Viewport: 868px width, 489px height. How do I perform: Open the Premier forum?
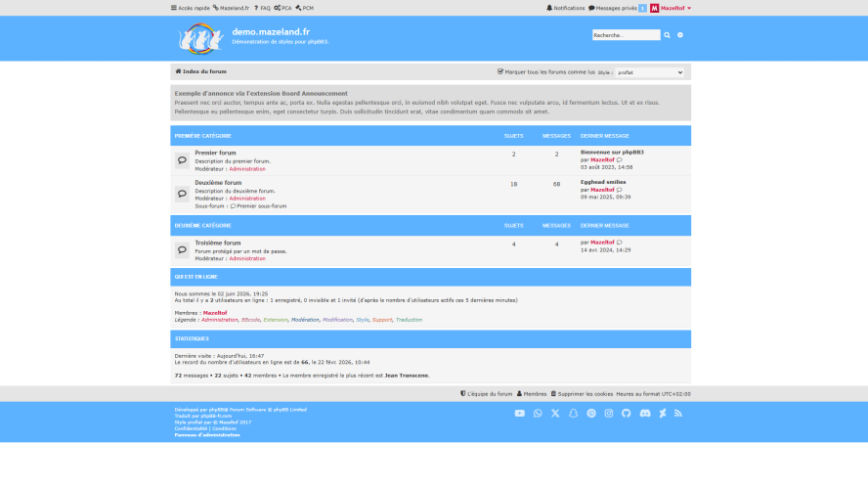(215, 153)
